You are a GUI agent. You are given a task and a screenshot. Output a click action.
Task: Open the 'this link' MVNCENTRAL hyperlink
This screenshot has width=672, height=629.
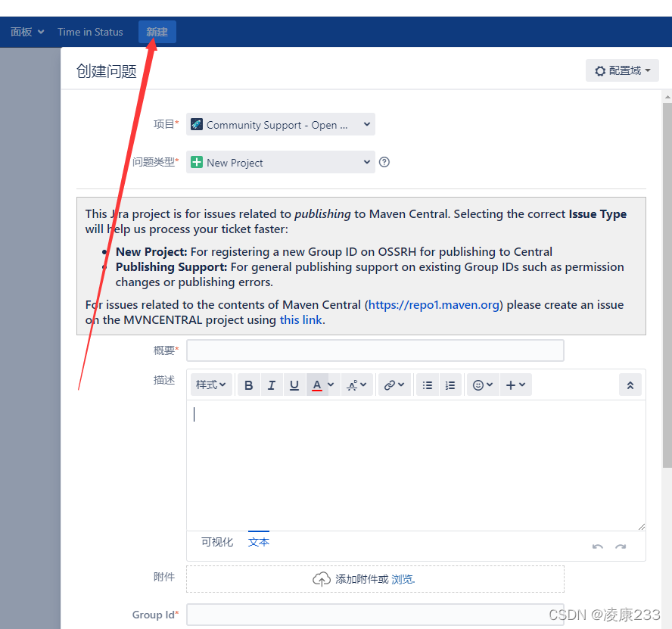(x=301, y=320)
